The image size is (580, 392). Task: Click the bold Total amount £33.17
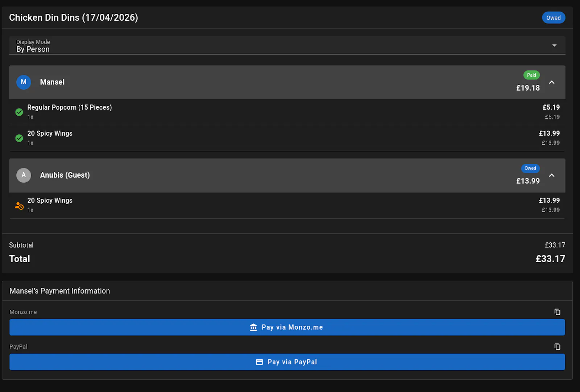[x=550, y=259]
